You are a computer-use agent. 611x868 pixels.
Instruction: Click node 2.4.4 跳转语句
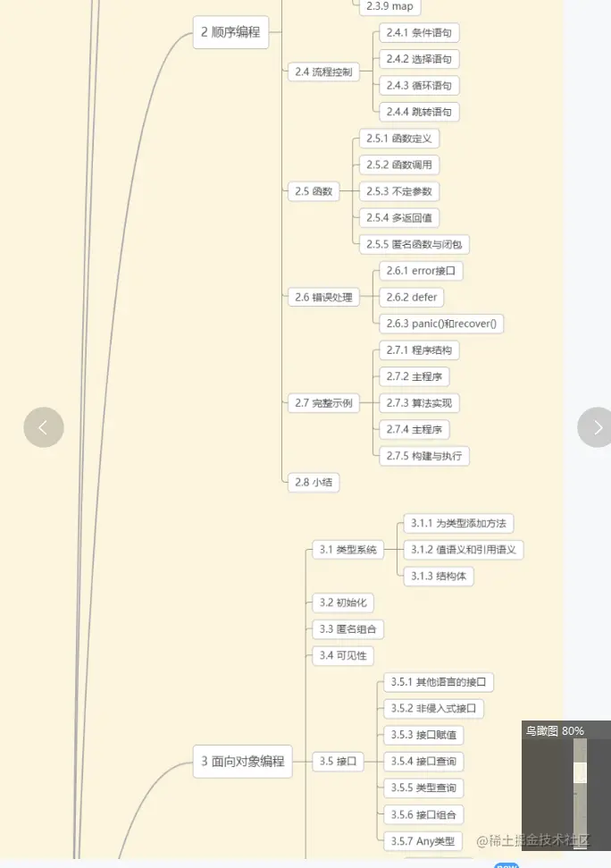tap(419, 112)
